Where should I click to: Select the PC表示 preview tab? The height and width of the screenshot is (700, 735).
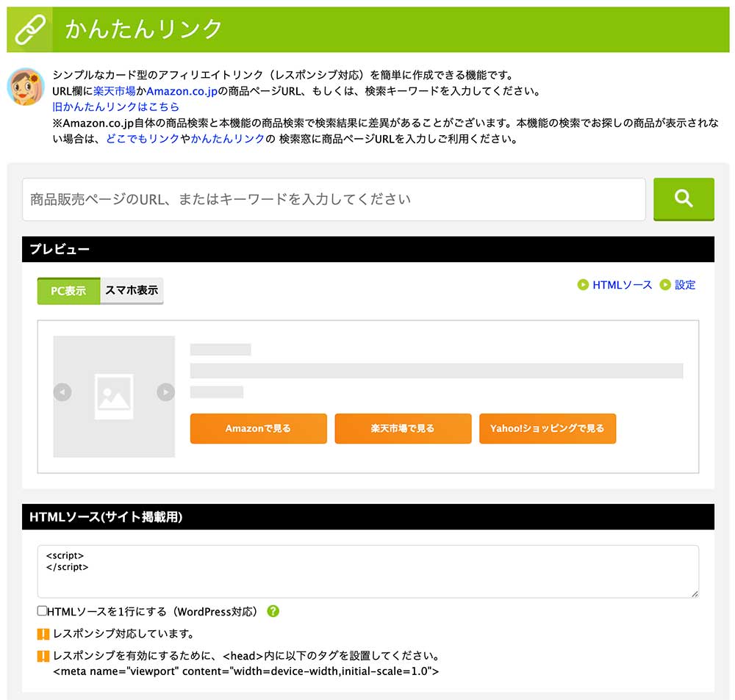pyautogui.click(x=68, y=291)
